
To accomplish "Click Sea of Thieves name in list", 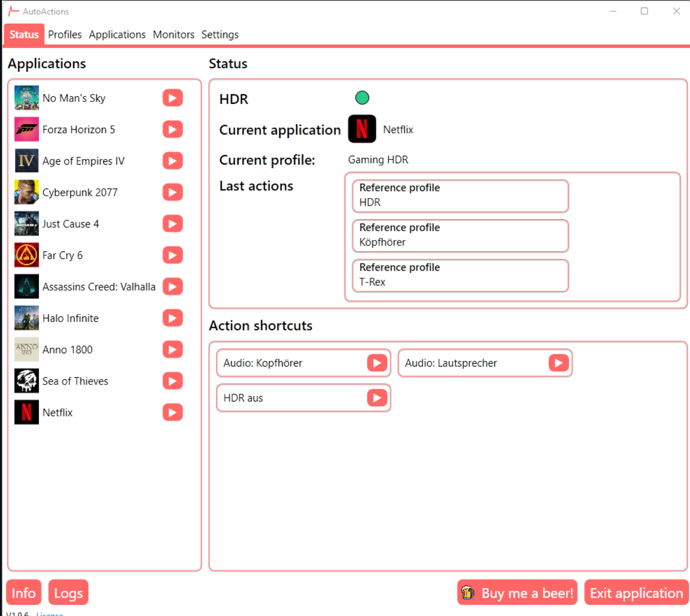I will (x=75, y=381).
